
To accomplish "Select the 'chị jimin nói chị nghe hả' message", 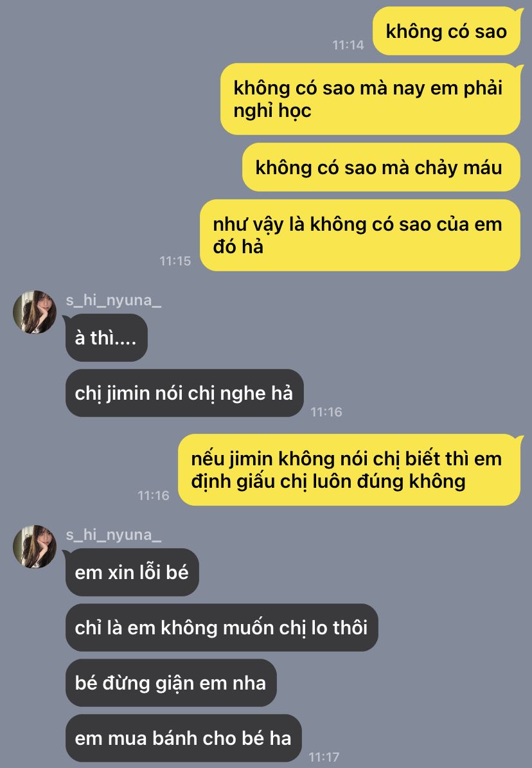I will point(184,393).
